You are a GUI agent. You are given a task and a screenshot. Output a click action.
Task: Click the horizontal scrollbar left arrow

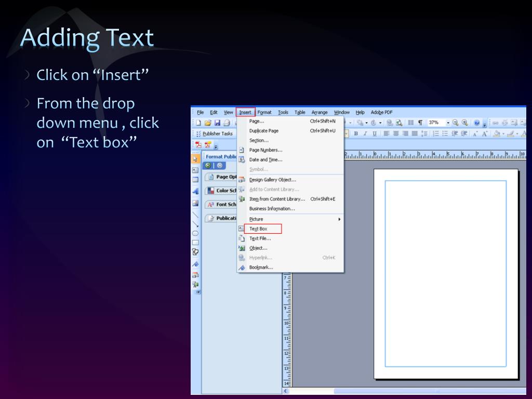(x=286, y=391)
